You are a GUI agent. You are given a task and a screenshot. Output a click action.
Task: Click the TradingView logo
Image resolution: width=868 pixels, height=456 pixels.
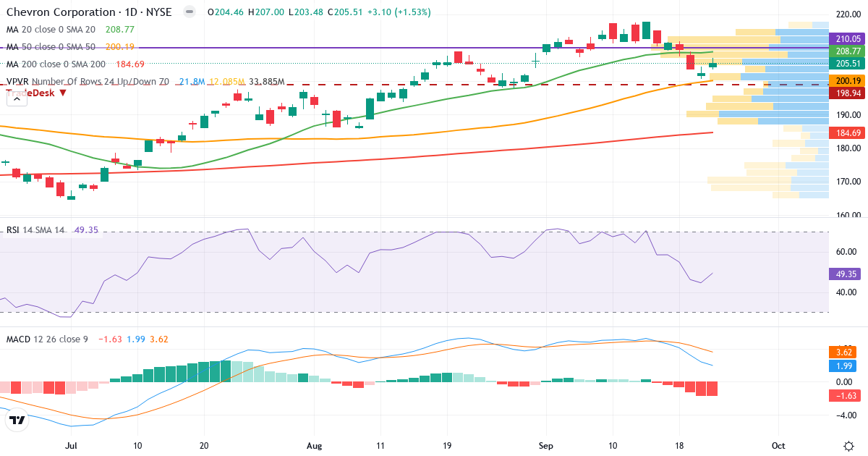click(x=18, y=421)
